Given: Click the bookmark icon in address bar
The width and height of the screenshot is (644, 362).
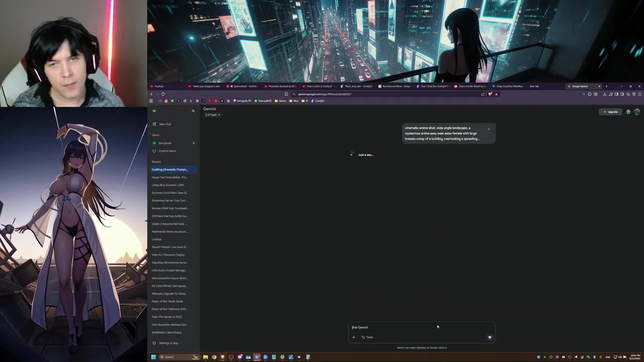Looking at the screenshot, I should 286,94.
